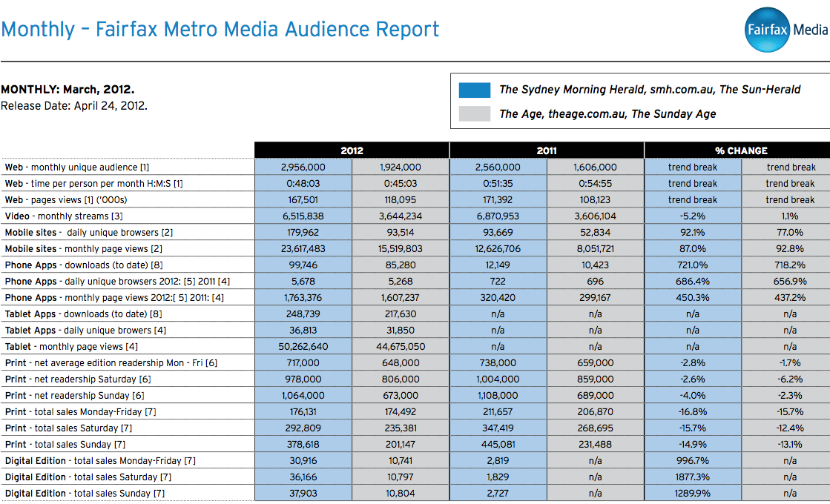
Task: Select 'Release Date: April 24, 2012.' text
Action: [x=74, y=106]
